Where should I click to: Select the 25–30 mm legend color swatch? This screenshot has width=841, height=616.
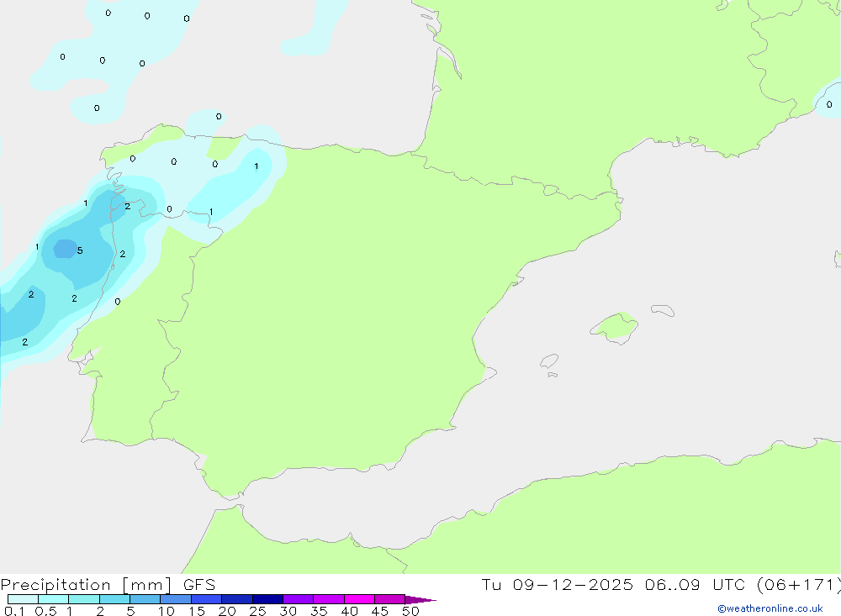[x=267, y=599]
